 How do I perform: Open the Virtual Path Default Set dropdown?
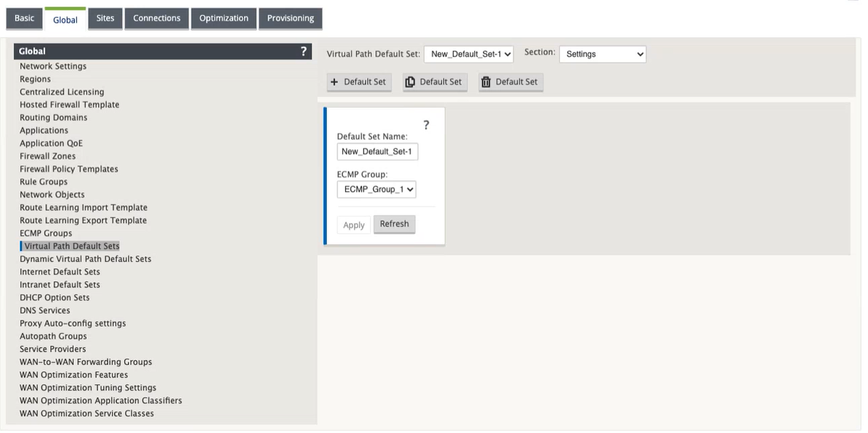tap(469, 54)
